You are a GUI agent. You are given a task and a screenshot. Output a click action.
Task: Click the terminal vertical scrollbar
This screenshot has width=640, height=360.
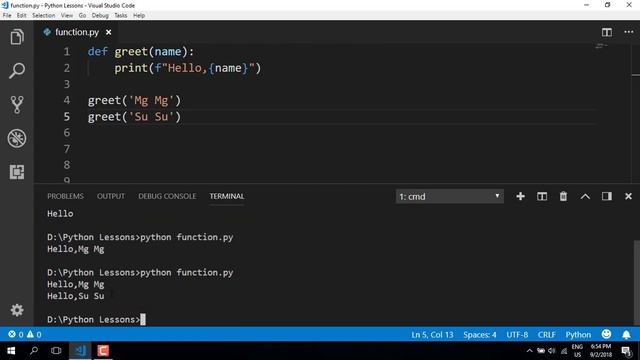coord(636,282)
